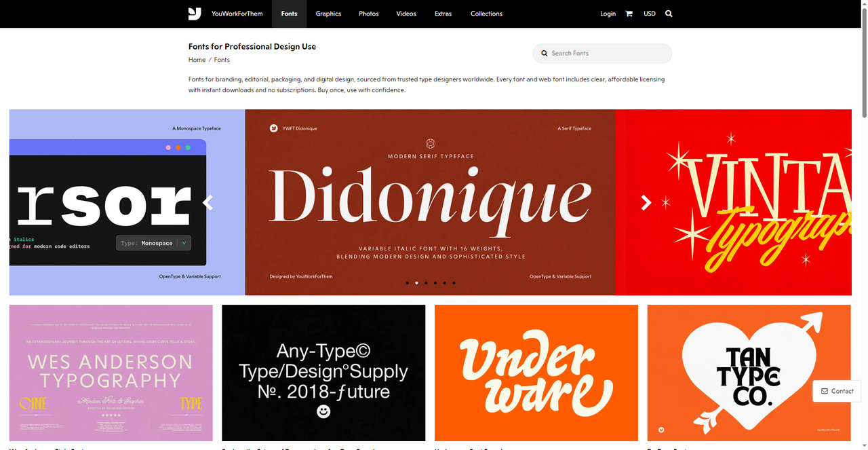Click the previous slide arrow on carousel
Screen dimensions: 868x450
209,202
